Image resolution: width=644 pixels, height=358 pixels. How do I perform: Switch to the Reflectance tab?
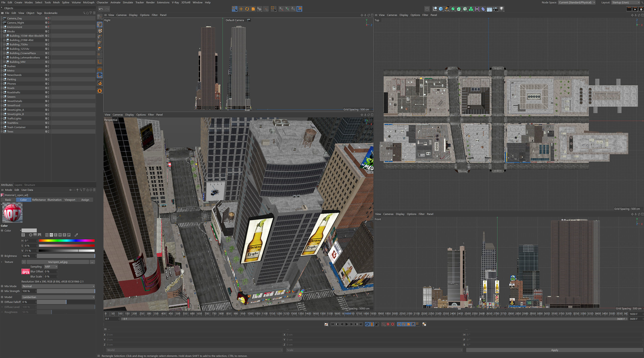(39, 200)
